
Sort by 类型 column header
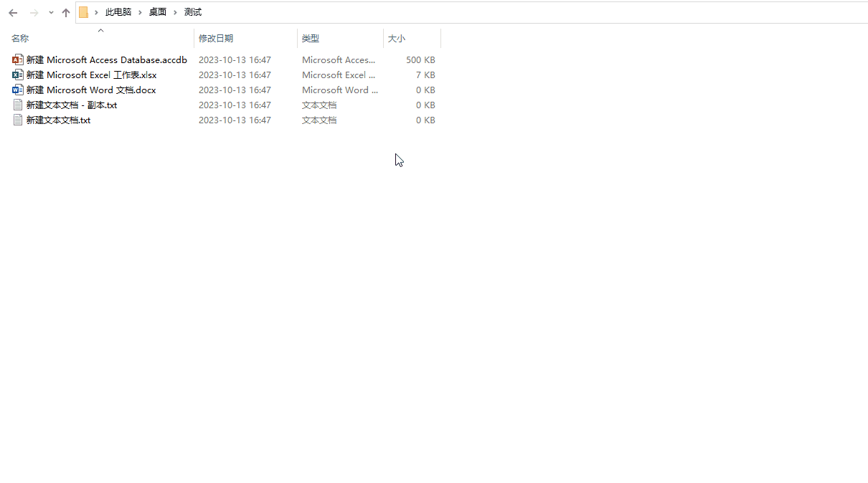(x=311, y=39)
